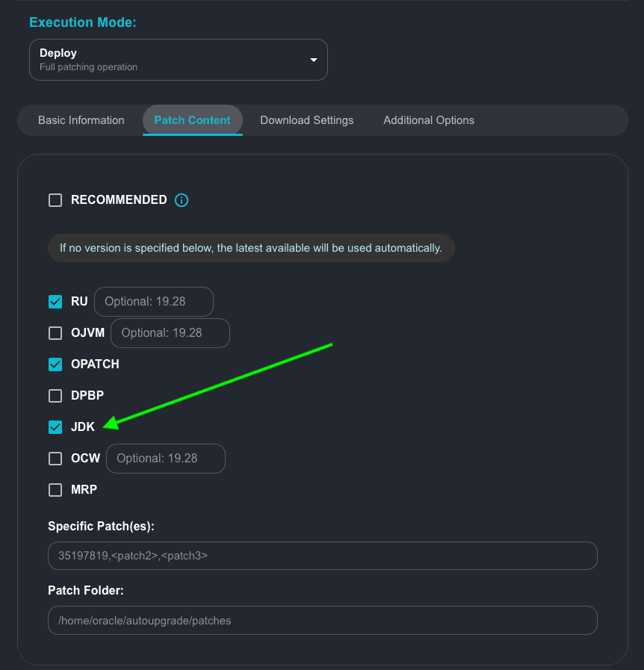Check the OCW checkbox

coord(55,459)
